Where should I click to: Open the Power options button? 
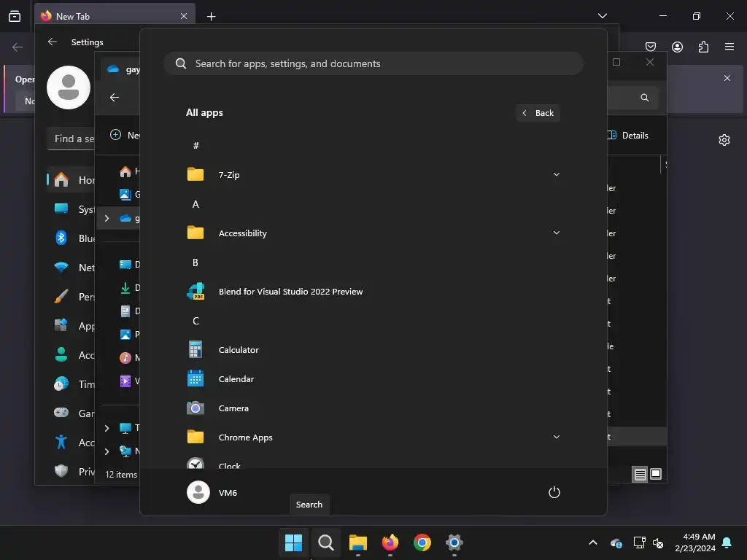point(554,492)
